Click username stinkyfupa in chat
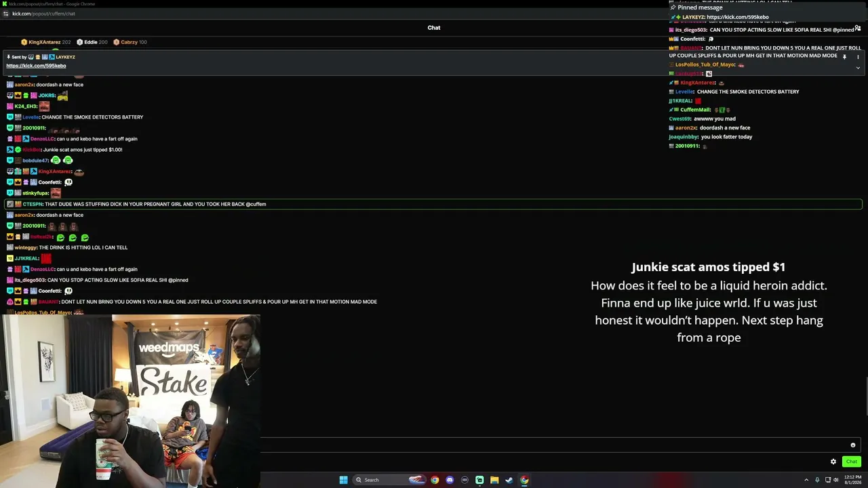868x488 pixels. [35, 193]
